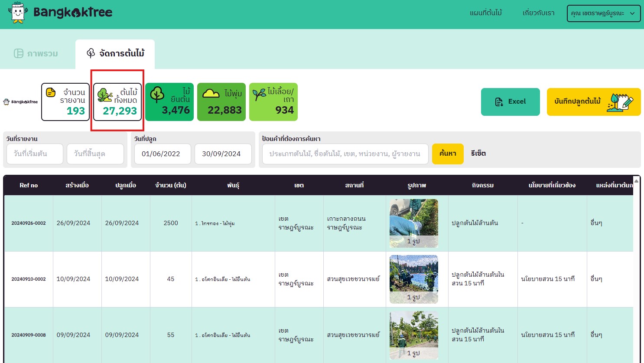
Task: Click the Excel file export icon
Action: [x=499, y=102]
